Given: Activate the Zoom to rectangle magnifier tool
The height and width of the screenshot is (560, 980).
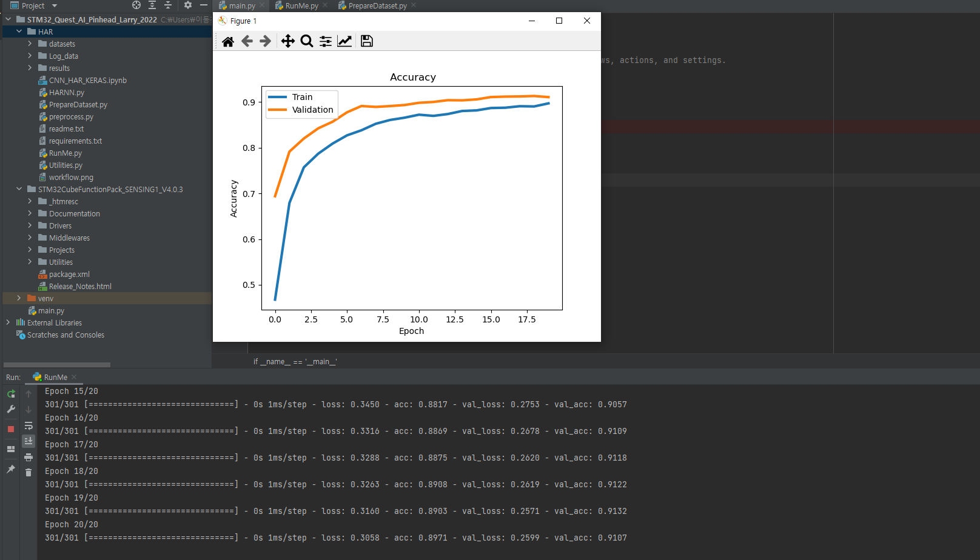Looking at the screenshot, I should [x=307, y=41].
